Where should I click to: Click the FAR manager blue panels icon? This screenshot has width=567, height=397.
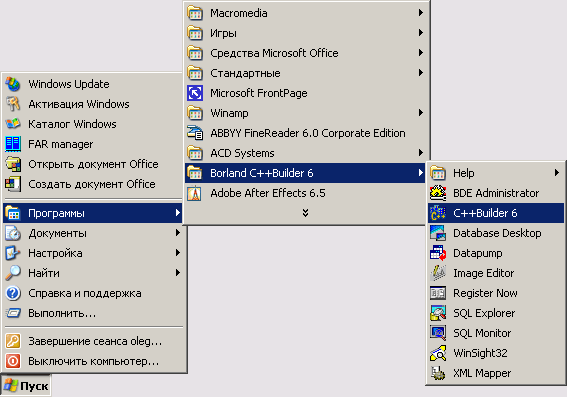pyautogui.click(x=13, y=144)
